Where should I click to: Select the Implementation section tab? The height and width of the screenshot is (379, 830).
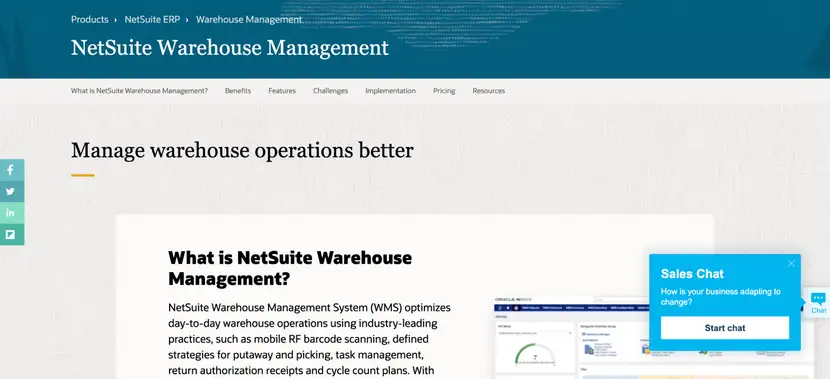click(390, 91)
